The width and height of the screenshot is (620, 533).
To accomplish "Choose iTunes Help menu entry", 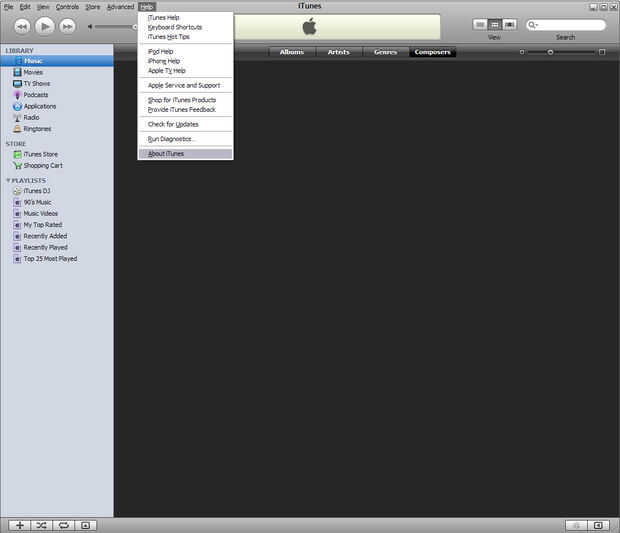I will click(185, 18).
